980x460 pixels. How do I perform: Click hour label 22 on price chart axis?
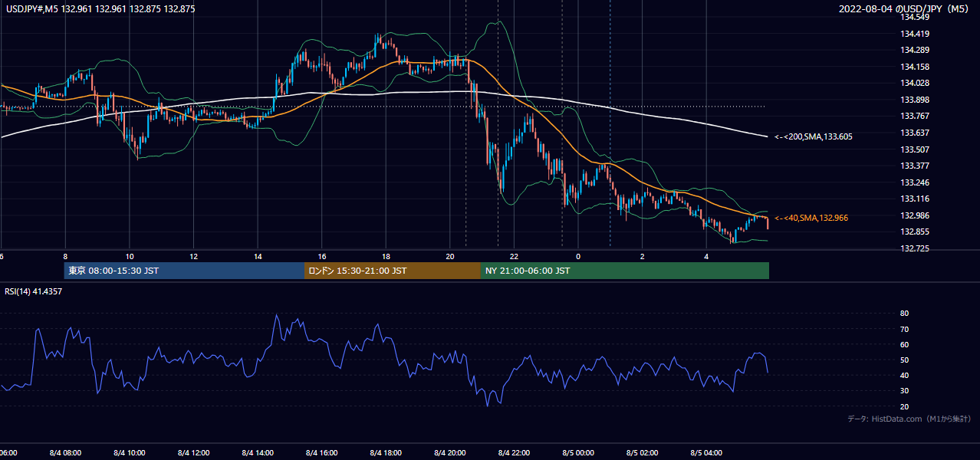515,257
